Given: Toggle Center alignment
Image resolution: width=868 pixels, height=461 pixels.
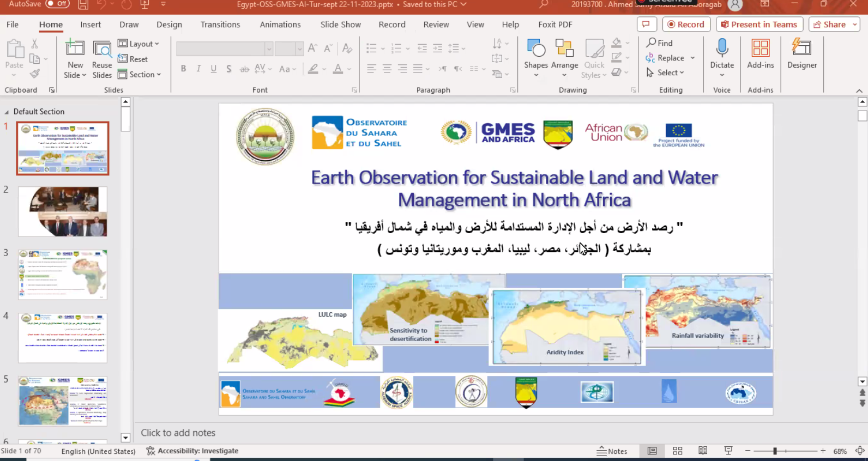Looking at the screenshot, I should (387, 69).
